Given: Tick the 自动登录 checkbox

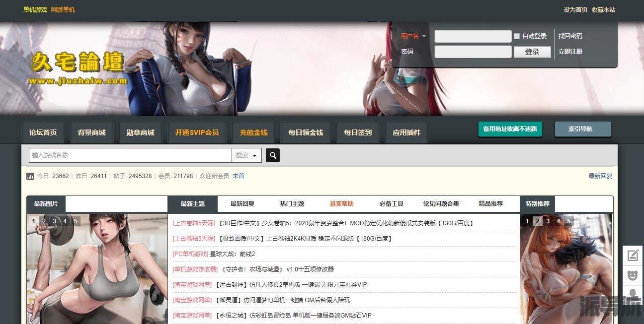Looking at the screenshot, I should coord(517,36).
